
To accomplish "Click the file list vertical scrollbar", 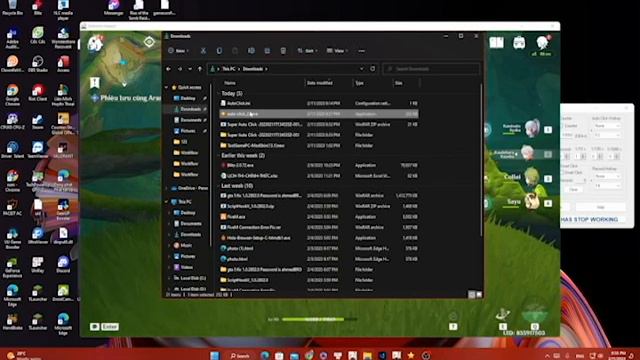I will pyautogui.click(x=481, y=159).
